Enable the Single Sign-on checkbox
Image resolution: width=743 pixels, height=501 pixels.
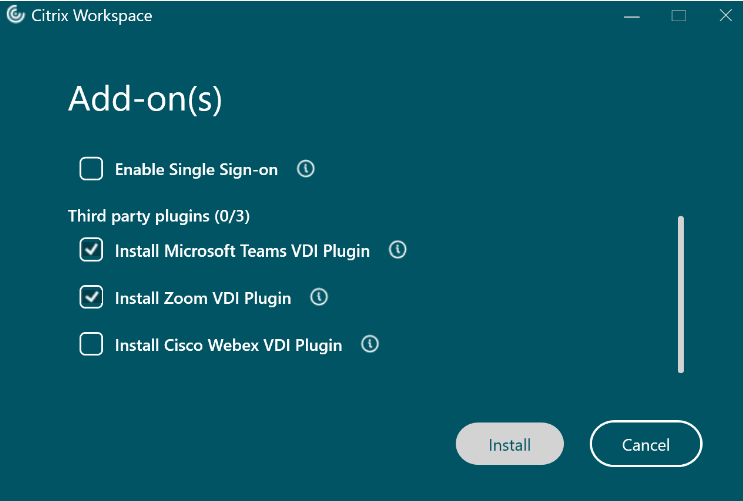(x=91, y=169)
